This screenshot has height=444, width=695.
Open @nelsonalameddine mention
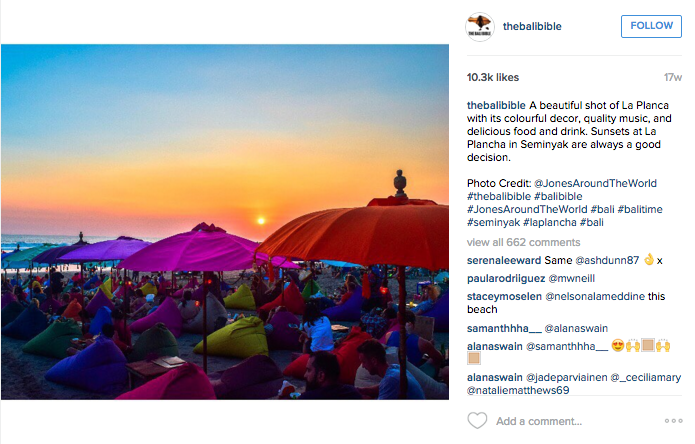595,296
